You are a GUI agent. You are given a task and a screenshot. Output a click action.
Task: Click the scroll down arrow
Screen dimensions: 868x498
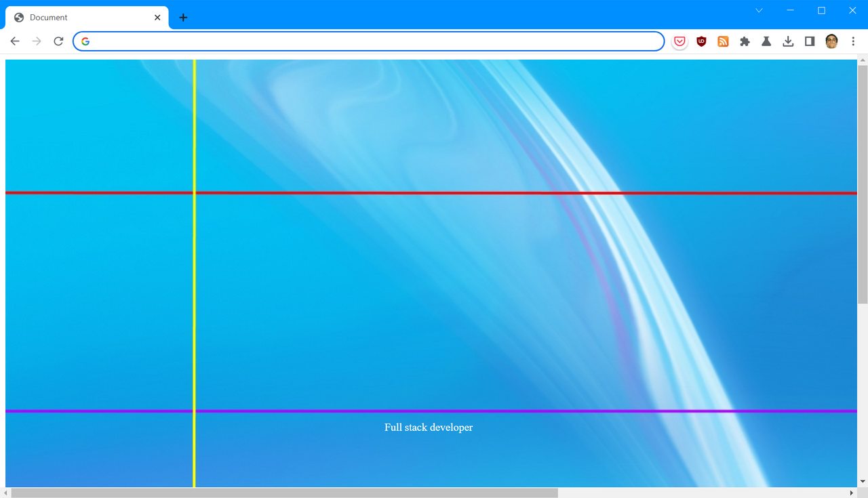coord(863,482)
